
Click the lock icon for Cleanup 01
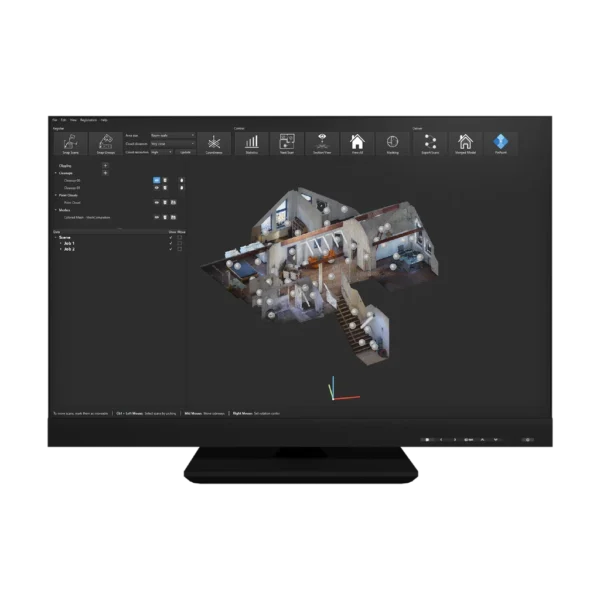(x=181, y=188)
